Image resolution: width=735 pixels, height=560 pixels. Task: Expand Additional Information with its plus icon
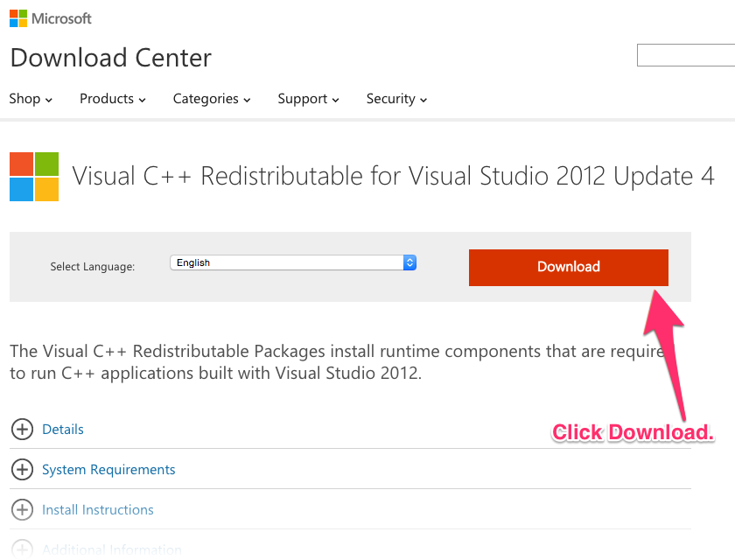[x=22, y=549]
